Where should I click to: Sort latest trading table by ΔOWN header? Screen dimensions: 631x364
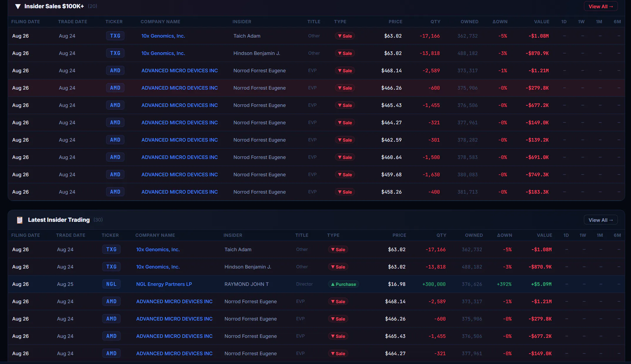(x=505, y=235)
